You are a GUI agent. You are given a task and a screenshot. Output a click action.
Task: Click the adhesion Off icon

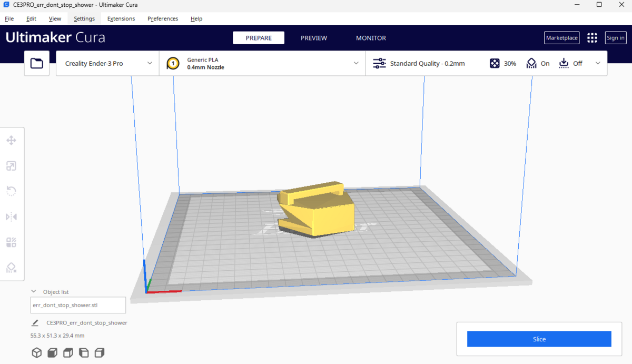pos(564,63)
